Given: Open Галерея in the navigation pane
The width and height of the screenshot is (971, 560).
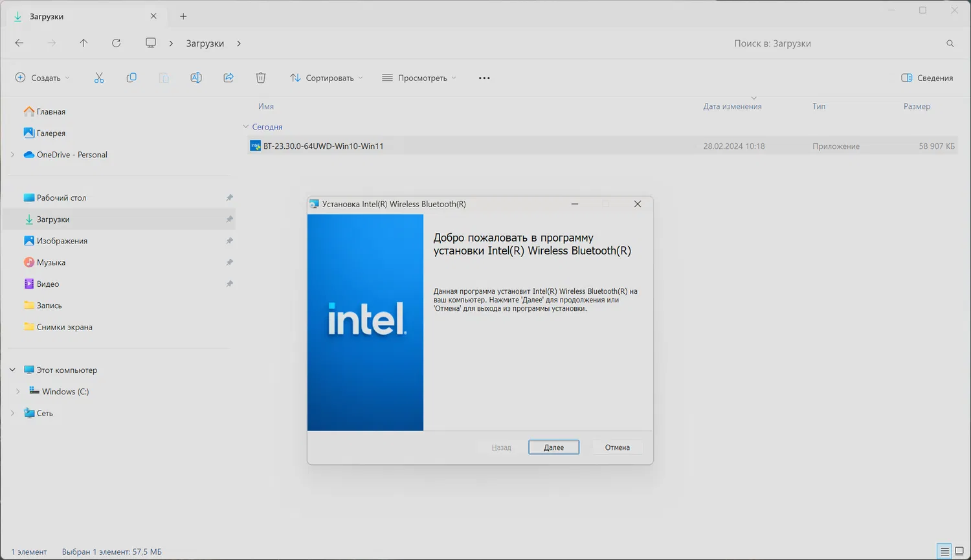Looking at the screenshot, I should pyautogui.click(x=51, y=133).
